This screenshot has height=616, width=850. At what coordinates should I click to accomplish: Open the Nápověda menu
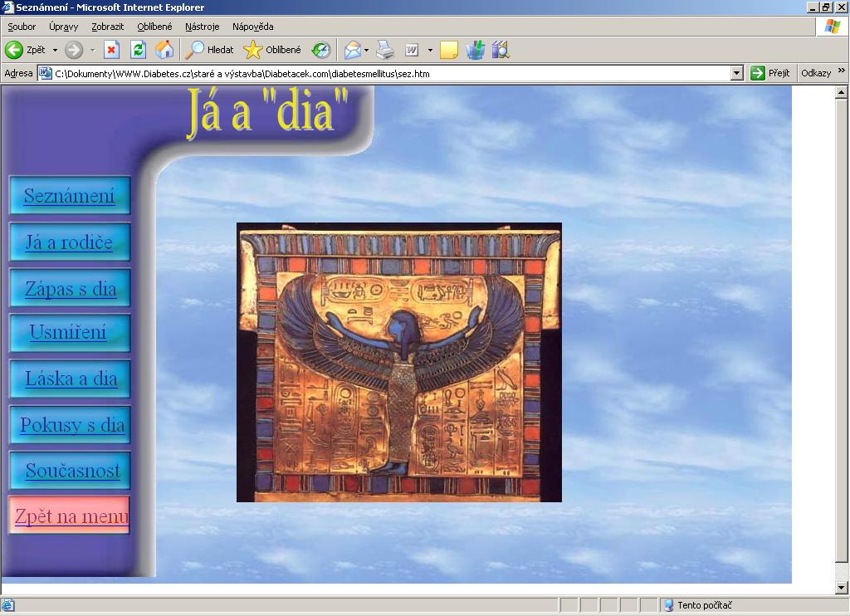pyautogui.click(x=252, y=27)
